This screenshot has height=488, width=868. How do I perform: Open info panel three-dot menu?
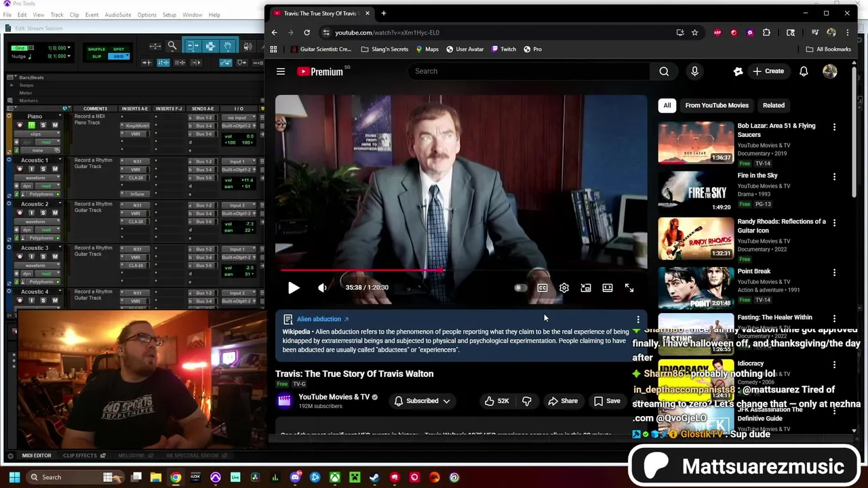tap(638, 319)
